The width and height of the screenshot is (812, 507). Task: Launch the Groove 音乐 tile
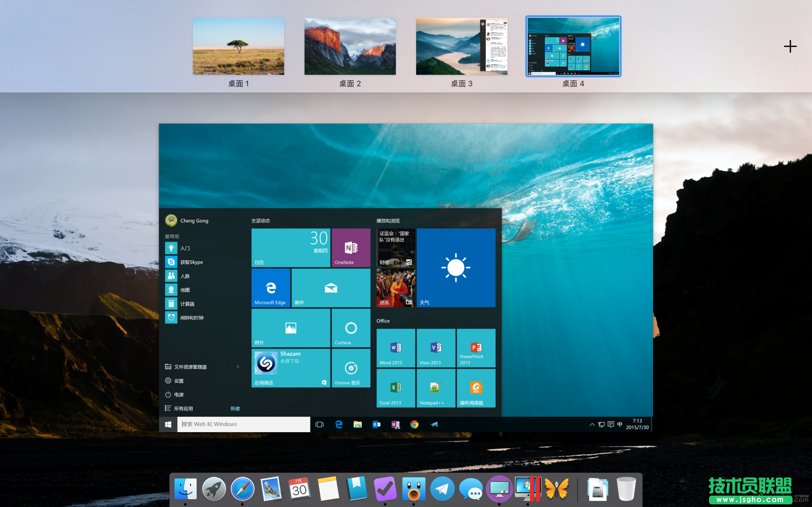pyautogui.click(x=350, y=368)
